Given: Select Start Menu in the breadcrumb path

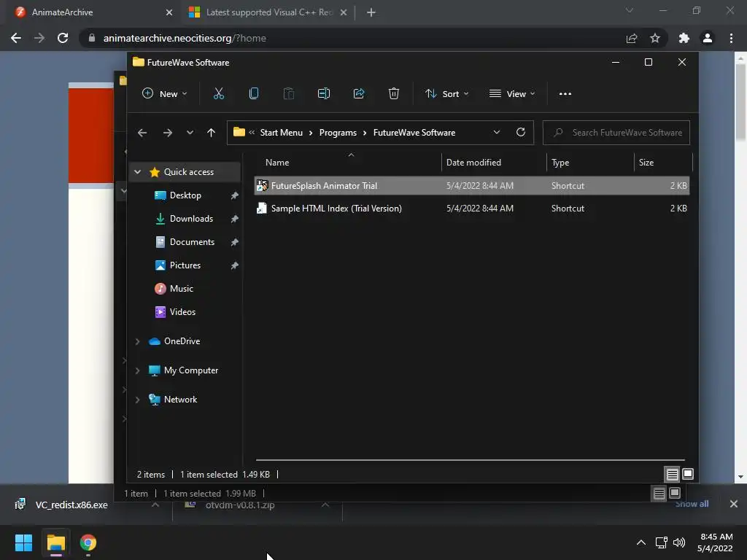Looking at the screenshot, I should [281, 133].
